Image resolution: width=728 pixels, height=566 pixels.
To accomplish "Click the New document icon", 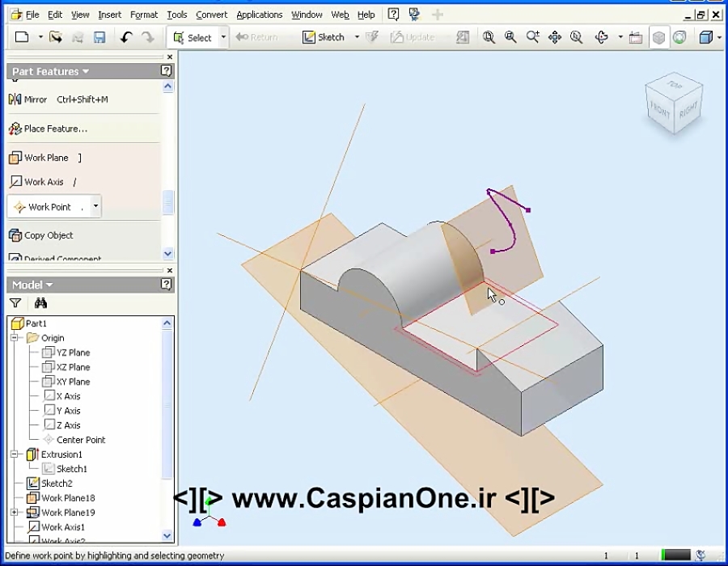I will 22,37.
